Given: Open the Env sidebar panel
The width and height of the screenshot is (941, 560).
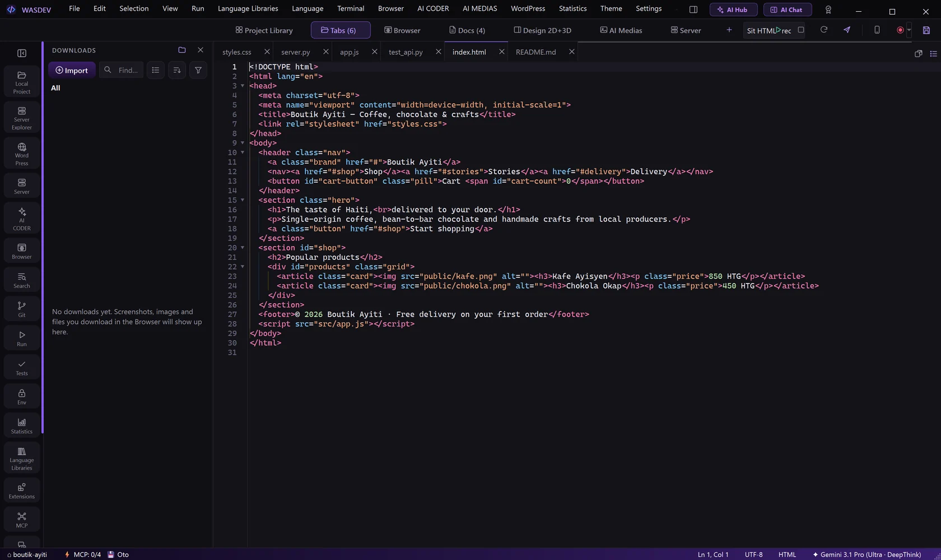Looking at the screenshot, I should (22, 396).
